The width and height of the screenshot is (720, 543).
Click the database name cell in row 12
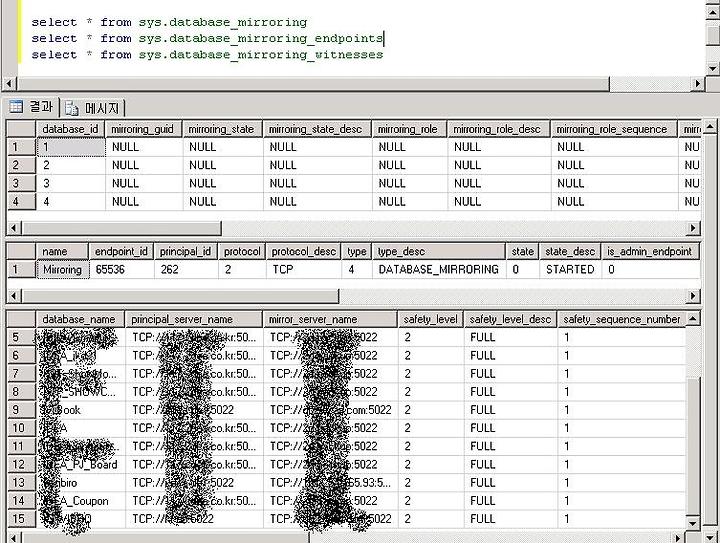tap(80, 465)
